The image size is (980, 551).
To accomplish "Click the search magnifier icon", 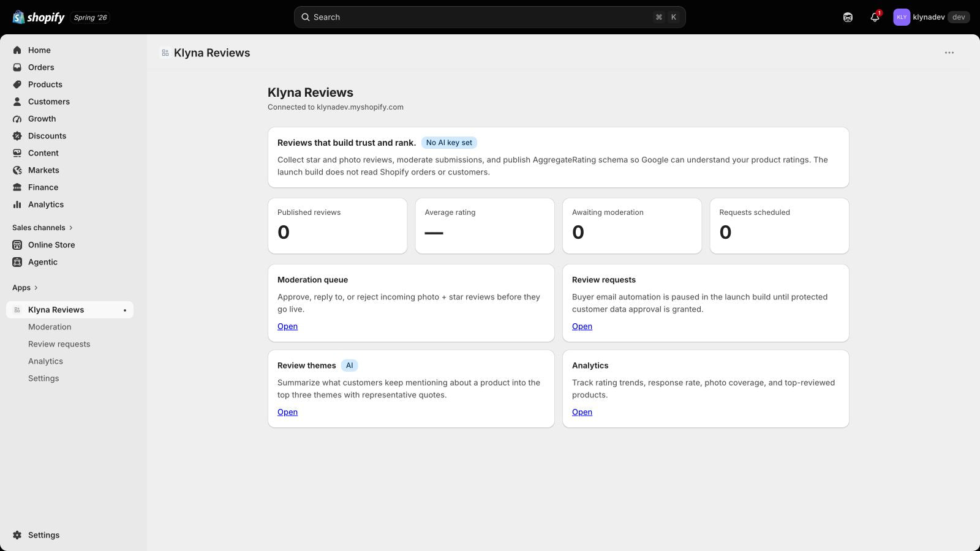I will (x=305, y=17).
